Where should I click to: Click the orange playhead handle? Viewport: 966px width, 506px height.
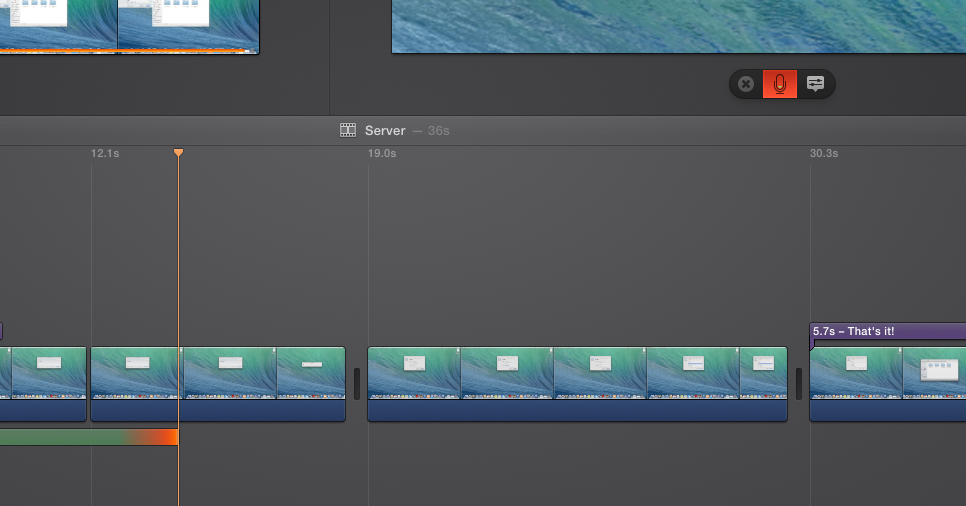178,152
